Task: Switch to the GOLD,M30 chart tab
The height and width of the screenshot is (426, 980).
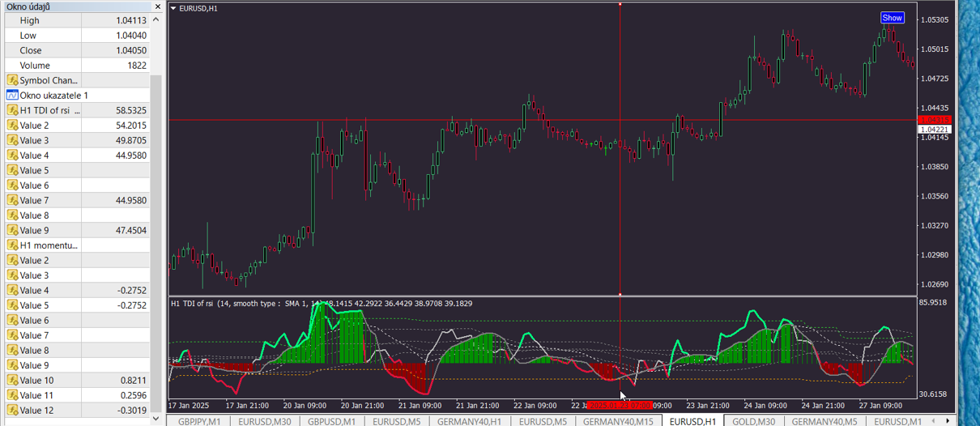Action: [753, 421]
